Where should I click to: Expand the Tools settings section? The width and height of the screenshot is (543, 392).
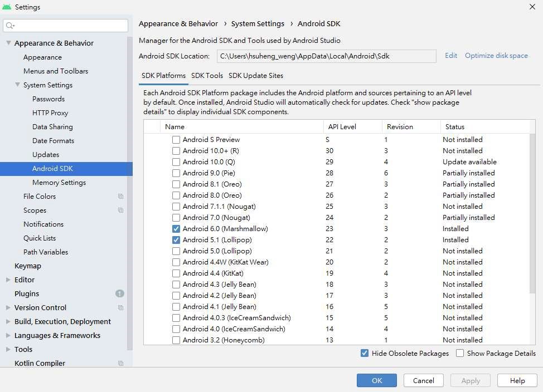pyautogui.click(x=8, y=350)
